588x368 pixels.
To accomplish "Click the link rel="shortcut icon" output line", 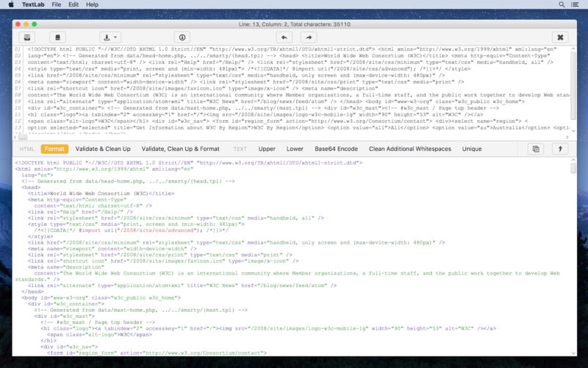I will (x=163, y=261).
